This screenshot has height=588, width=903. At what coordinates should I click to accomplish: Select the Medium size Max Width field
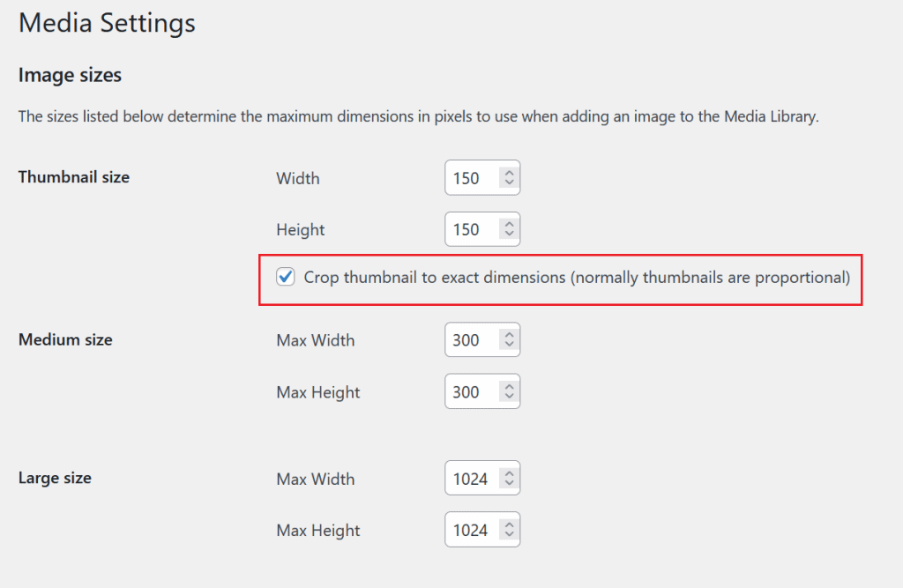(472, 339)
